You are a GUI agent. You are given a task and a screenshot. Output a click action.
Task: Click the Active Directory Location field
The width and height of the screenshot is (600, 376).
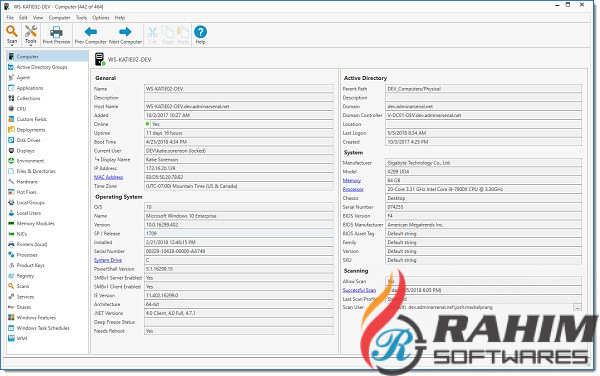pos(484,124)
